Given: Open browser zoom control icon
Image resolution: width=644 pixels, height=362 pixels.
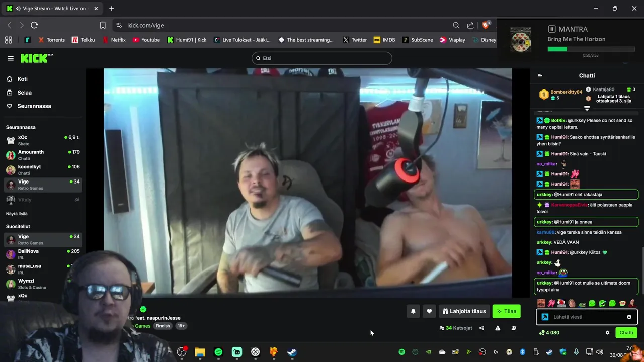Looking at the screenshot, I should click(456, 25).
